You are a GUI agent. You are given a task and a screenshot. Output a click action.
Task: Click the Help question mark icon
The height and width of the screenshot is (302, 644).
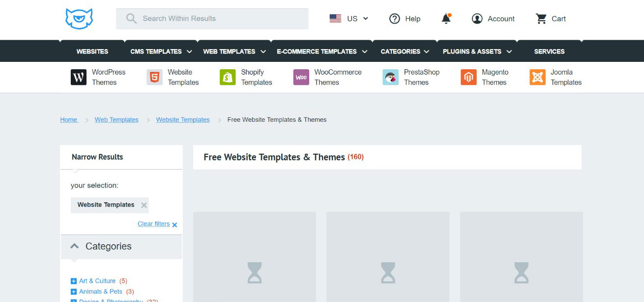(394, 19)
